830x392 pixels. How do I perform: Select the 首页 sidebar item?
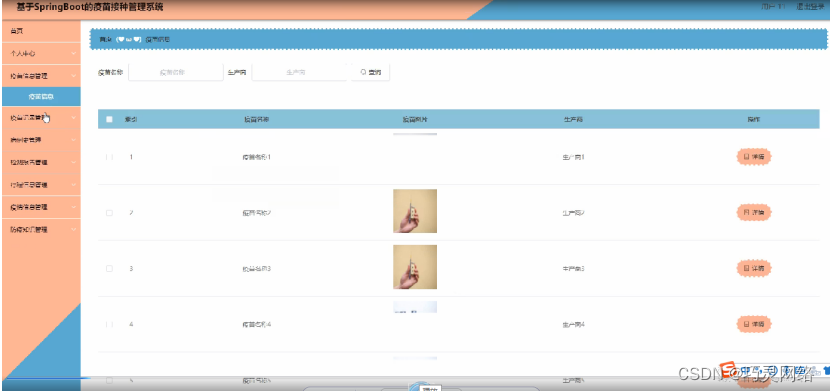pos(41,31)
